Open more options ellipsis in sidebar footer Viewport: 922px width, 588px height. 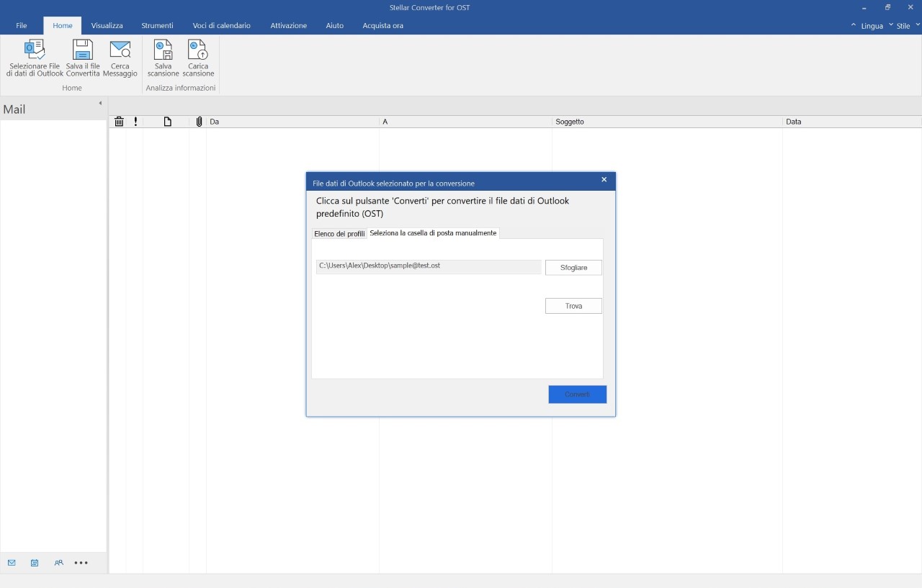tap(81, 563)
